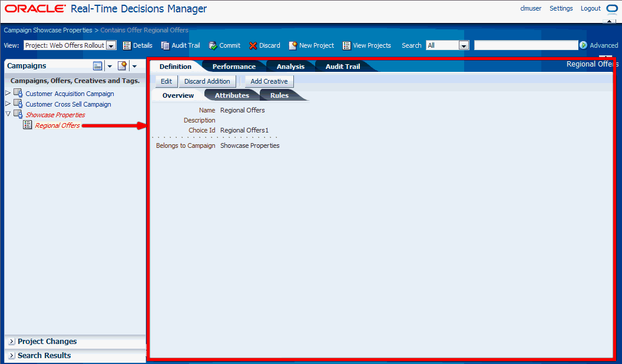The height and width of the screenshot is (364, 622).
Task: Click the red Discard X icon
Action: [x=253, y=45]
